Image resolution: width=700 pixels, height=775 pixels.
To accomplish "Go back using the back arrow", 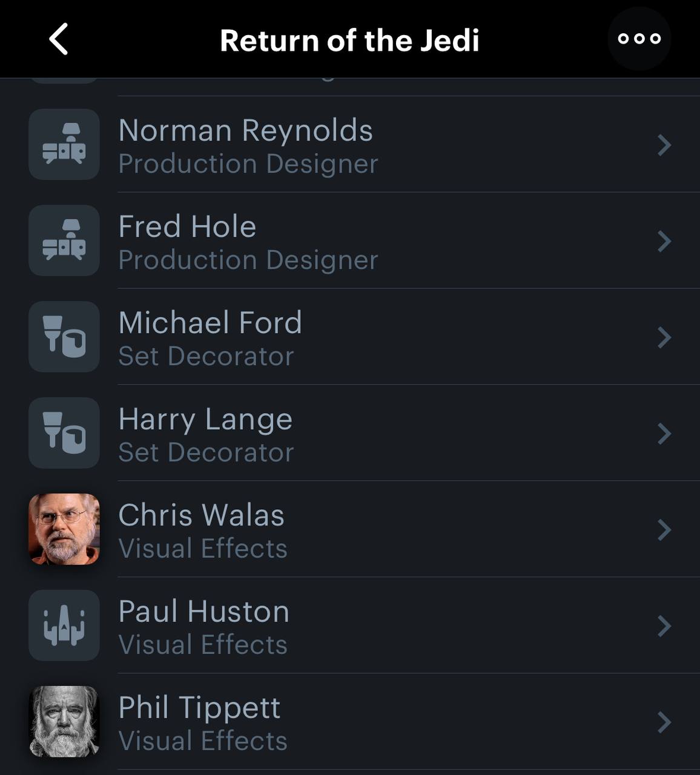I will pyautogui.click(x=59, y=40).
